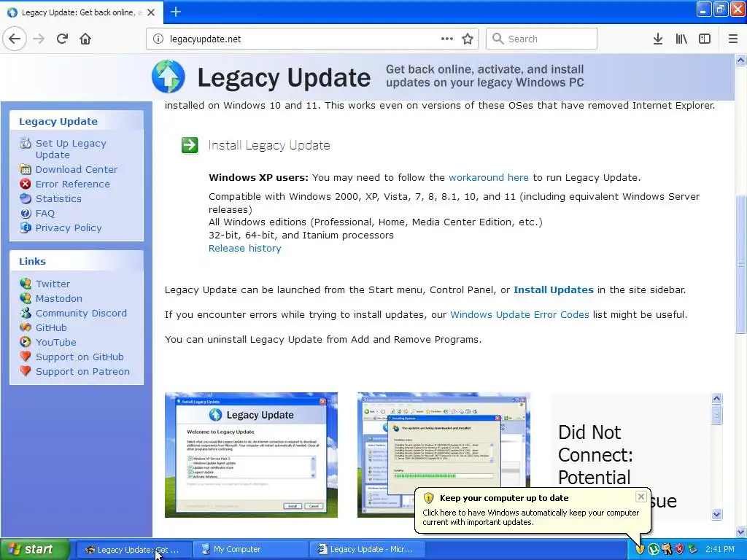Open the browser home page
The image size is (747, 560).
(x=85, y=39)
